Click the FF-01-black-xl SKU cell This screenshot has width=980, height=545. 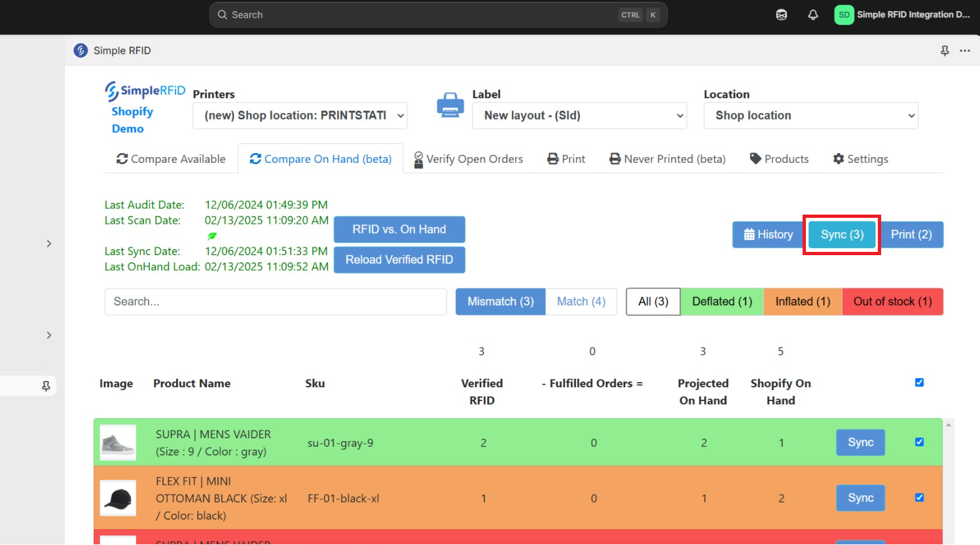pyautogui.click(x=344, y=499)
